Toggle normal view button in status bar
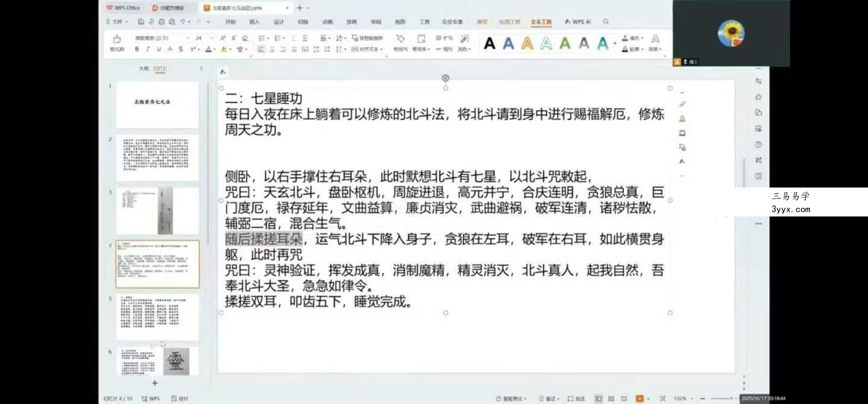This screenshot has height=404, width=868. click(599, 399)
